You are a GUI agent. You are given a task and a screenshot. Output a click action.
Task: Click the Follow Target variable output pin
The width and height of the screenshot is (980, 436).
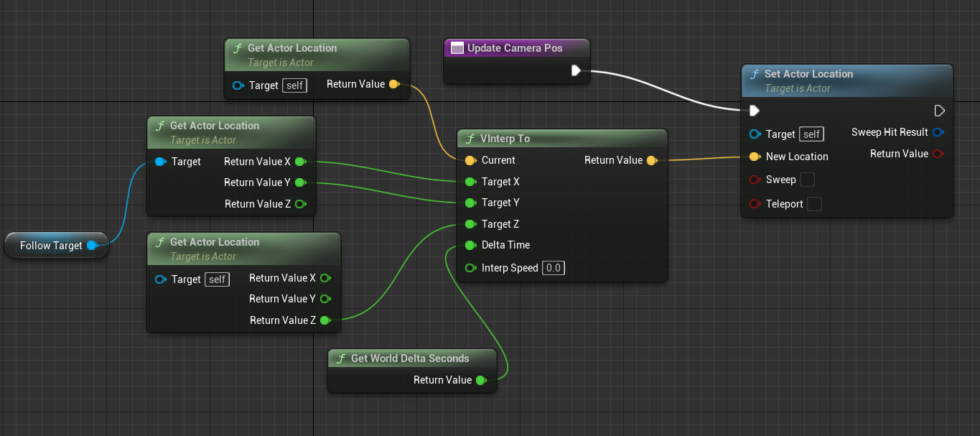click(x=92, y=246)
